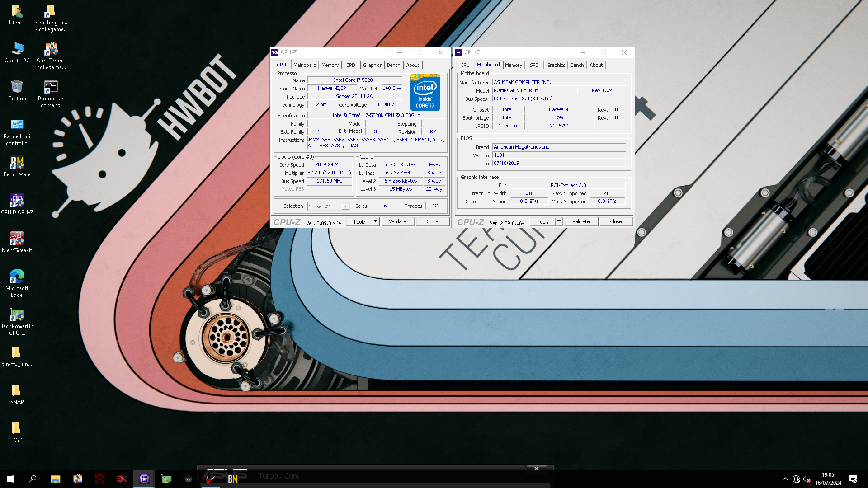Click Tools button in right CPU-Z window
This screenshot has height=488, width=868.
tap(542, 221)
